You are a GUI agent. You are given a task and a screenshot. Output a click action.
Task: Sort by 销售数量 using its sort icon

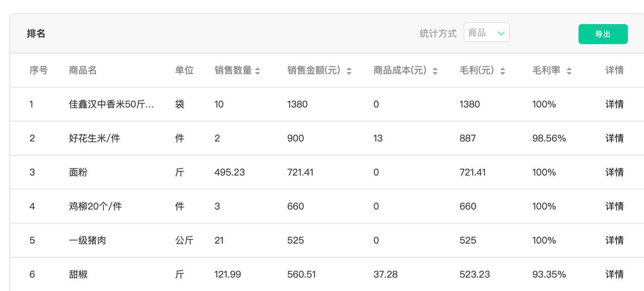point(258,71)
